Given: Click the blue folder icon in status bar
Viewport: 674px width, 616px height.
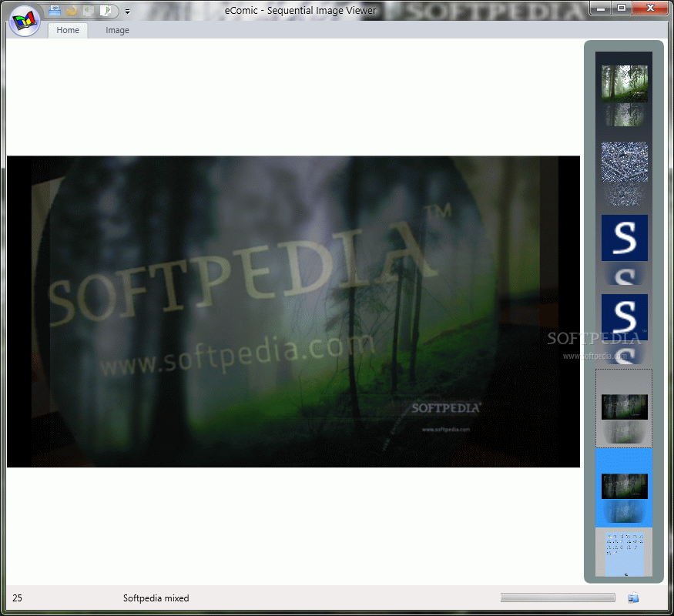Looking at the screenshot, I should click(x=633, y=598).
